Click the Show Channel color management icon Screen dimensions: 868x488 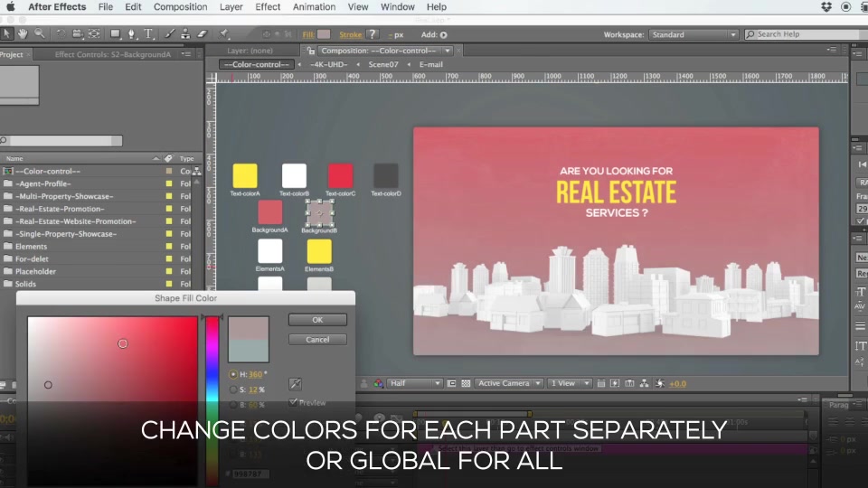click(379, 383)
